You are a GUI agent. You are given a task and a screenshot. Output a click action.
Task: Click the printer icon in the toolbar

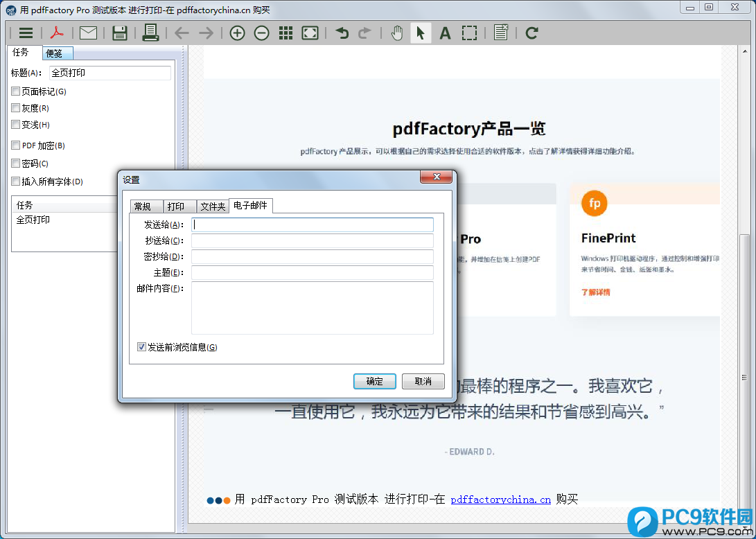click(150, 33)
